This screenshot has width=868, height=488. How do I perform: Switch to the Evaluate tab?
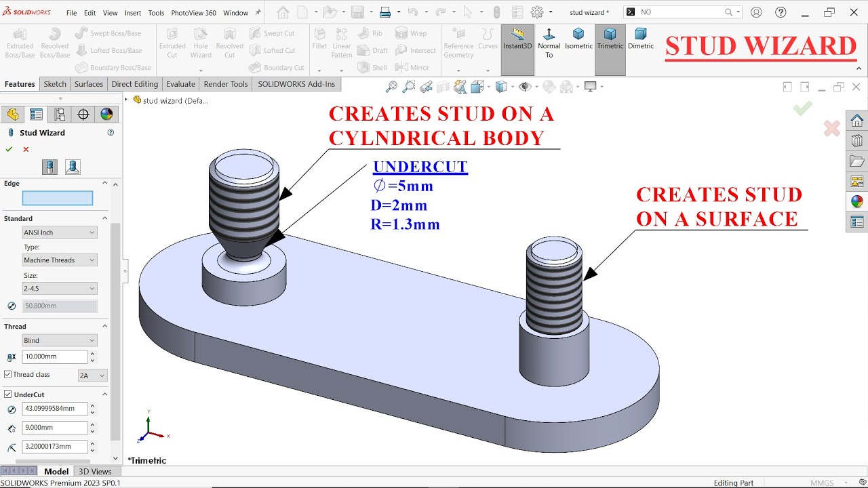(x=181, y=84)
